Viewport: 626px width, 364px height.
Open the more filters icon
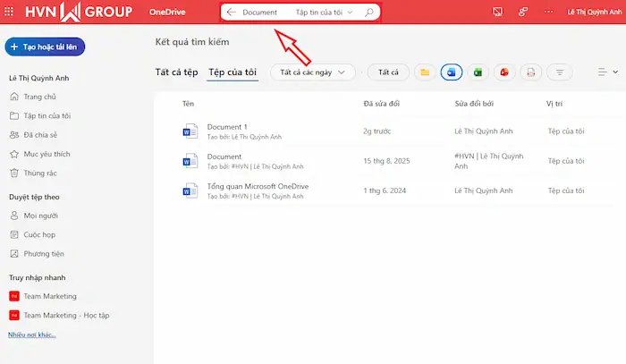click(x=560, y=72)
